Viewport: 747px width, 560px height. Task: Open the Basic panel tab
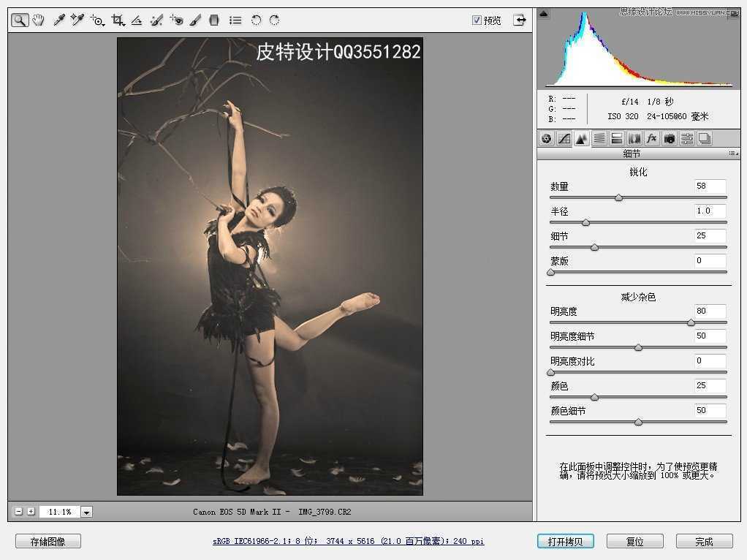click(x=547, y=139)
